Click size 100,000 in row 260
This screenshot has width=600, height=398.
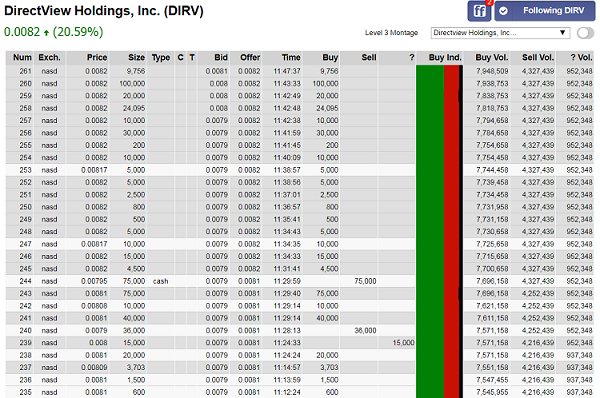point(132,83)
